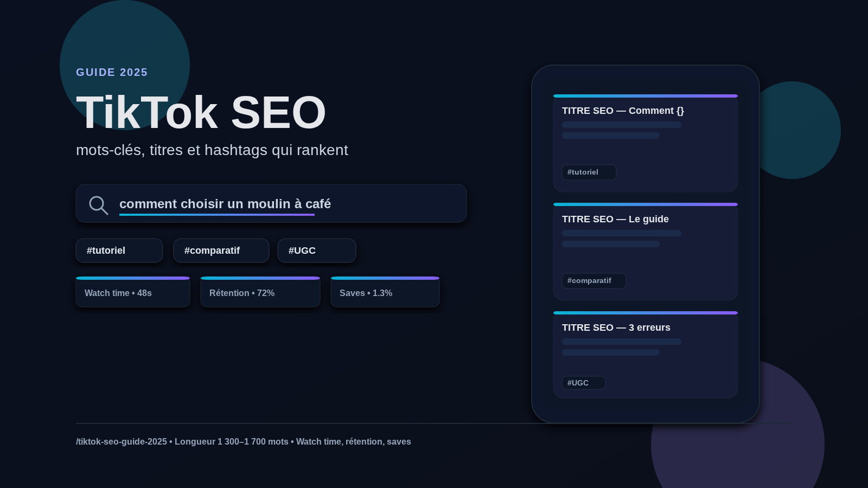Open the Watch time 48s metric card
Screen dimensions: 868x488
[x=133, y=292]
